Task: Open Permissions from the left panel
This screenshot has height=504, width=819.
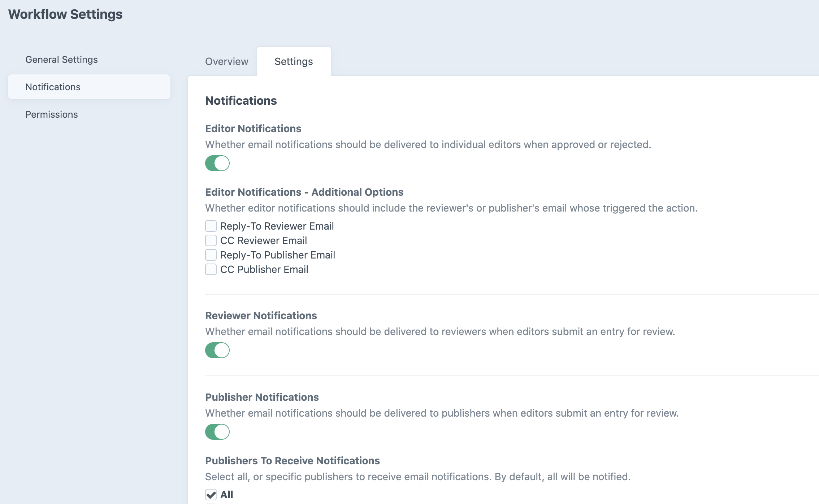Action: [51, 114]
